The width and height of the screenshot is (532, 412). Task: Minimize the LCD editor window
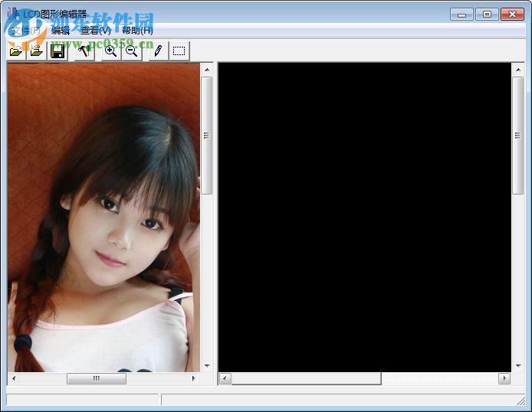click(461, 15)
